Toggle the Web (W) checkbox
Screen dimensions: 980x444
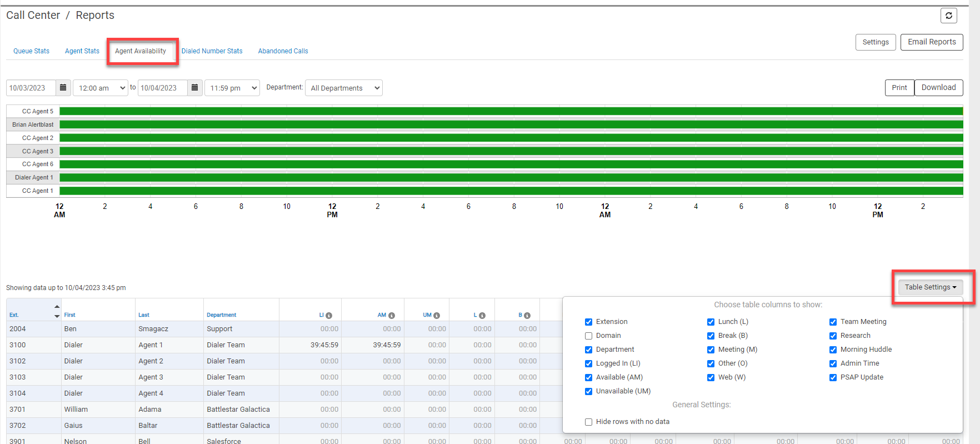point(711,377)
